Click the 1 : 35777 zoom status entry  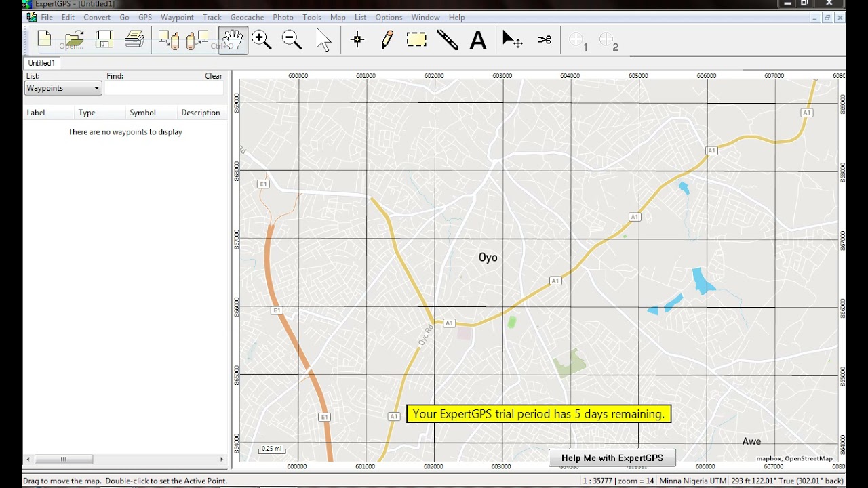pyautogui.click(x=618, y=481)
